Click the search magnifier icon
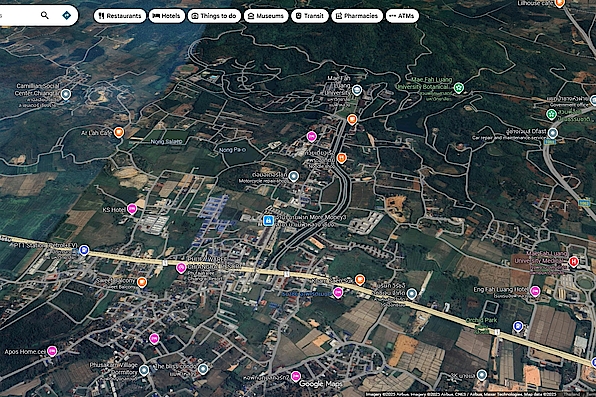This screenshot has width=596, height=397. pos(44,15)
